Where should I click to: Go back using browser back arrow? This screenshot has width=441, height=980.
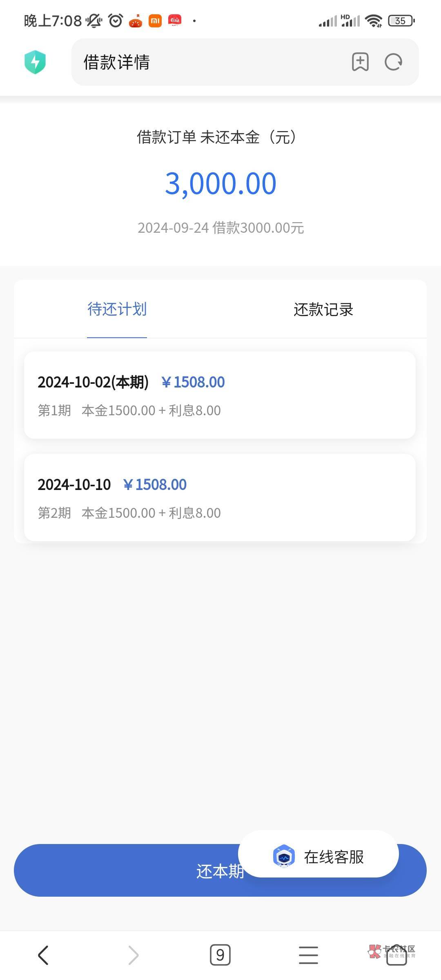(43, 955)
